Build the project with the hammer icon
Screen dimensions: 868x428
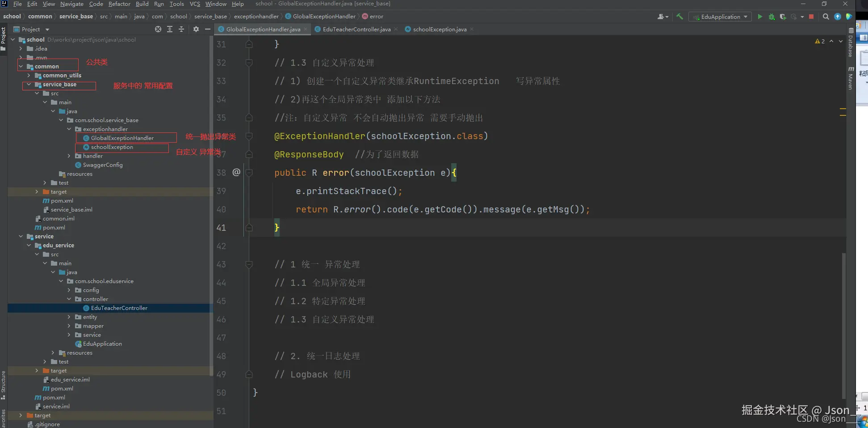click(x=679, y=17)
